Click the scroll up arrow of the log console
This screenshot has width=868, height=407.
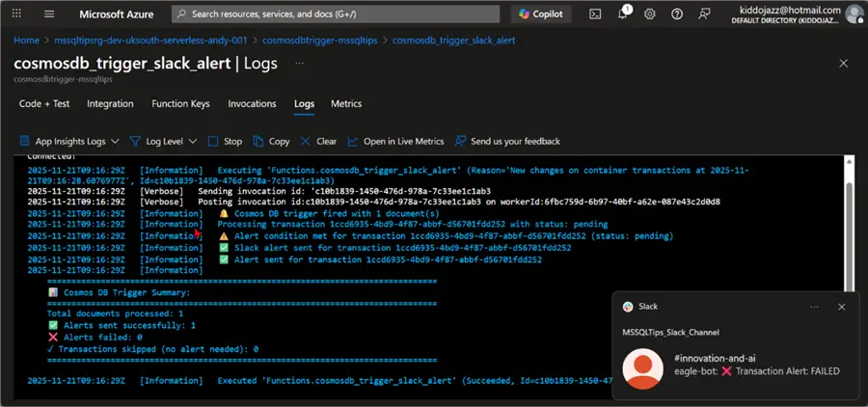click(850, 161)
